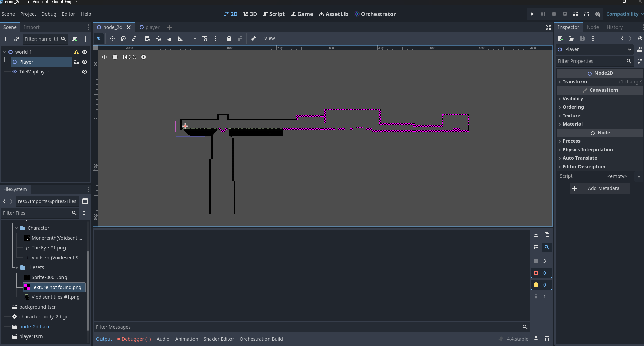This screenshot has width=644, height=346.
Task: Toggle the output search bar
Action: click(547, 247)
